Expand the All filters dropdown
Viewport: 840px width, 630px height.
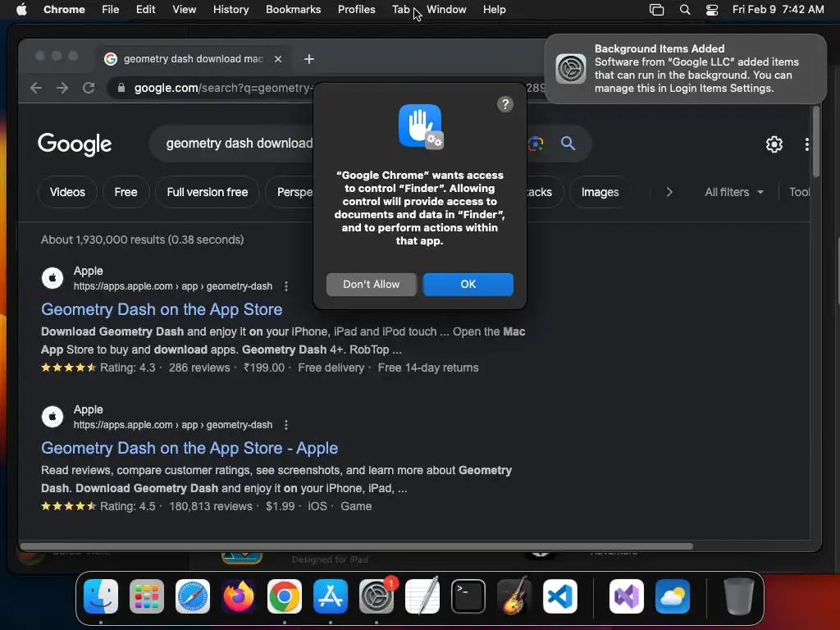[x=734, y=192]
